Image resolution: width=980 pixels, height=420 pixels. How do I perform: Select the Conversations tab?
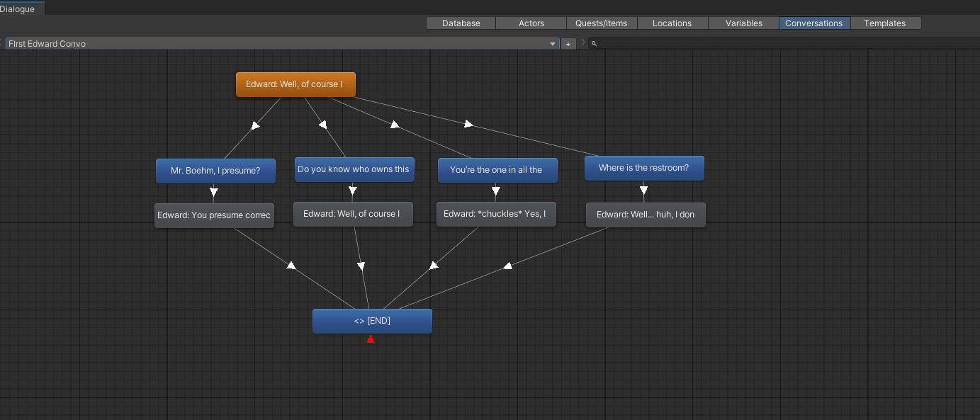(x=814, y=23)
